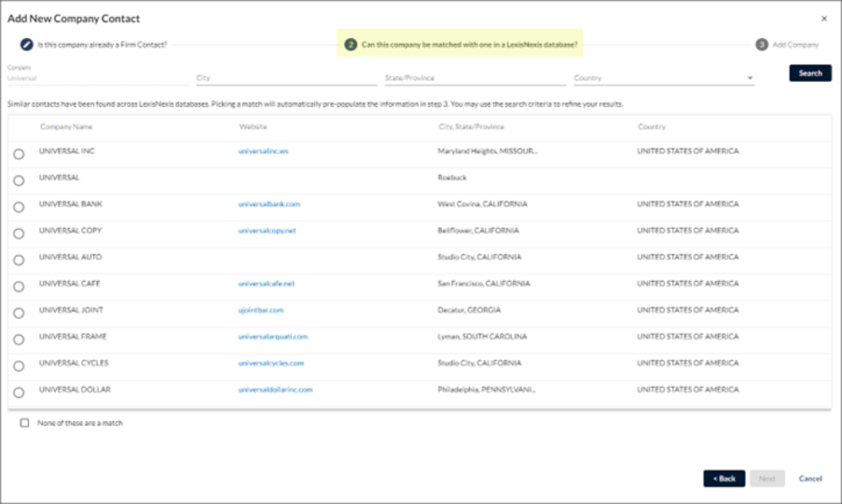The height and width of the screenshot is (504, 842).
Task: Click the Website column header
Action: (253, 127)
